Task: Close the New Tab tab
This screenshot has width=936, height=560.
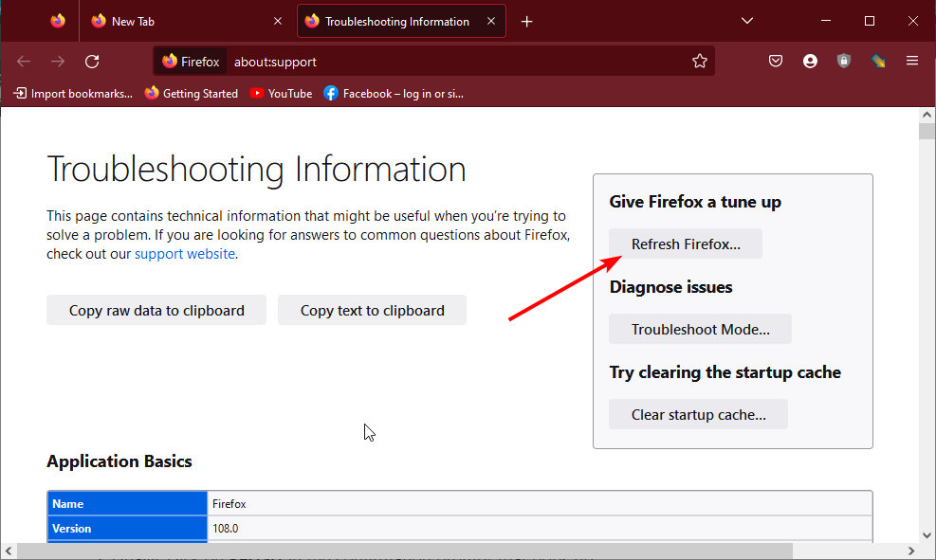Action: click(278, 22)
